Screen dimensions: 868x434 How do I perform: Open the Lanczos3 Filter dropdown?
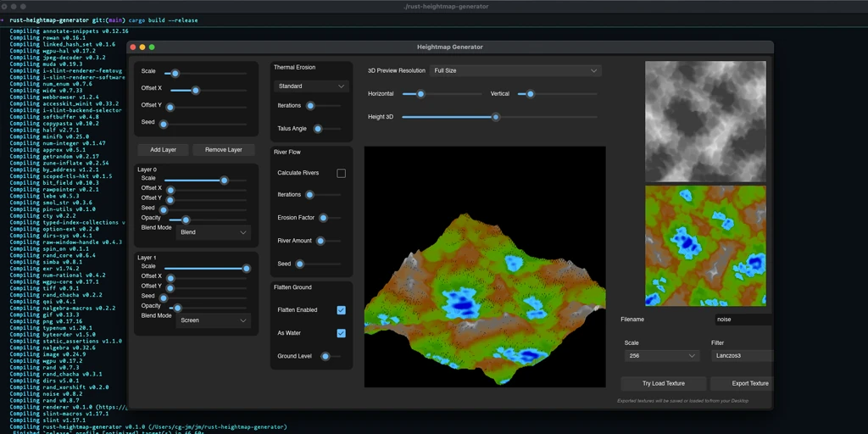click(x=743, y=356)
